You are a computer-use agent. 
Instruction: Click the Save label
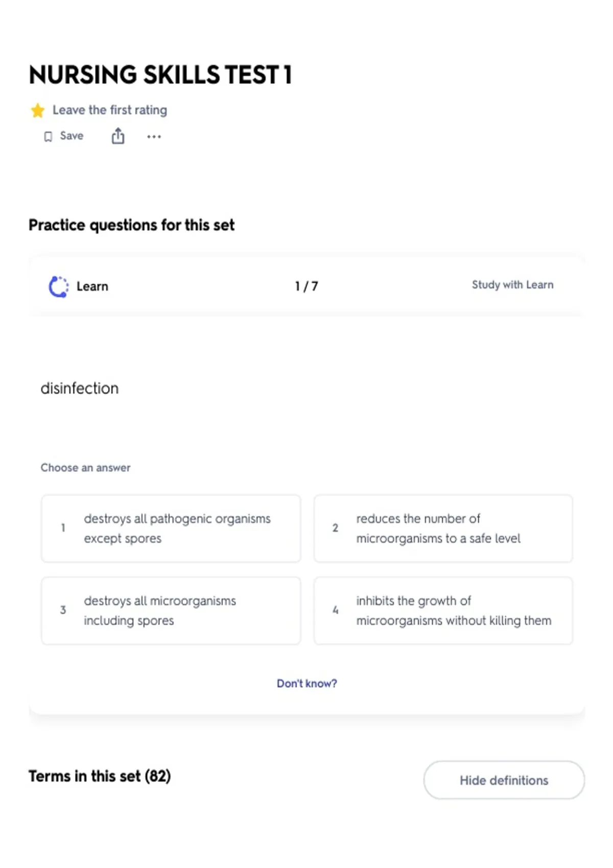[72, 136]
